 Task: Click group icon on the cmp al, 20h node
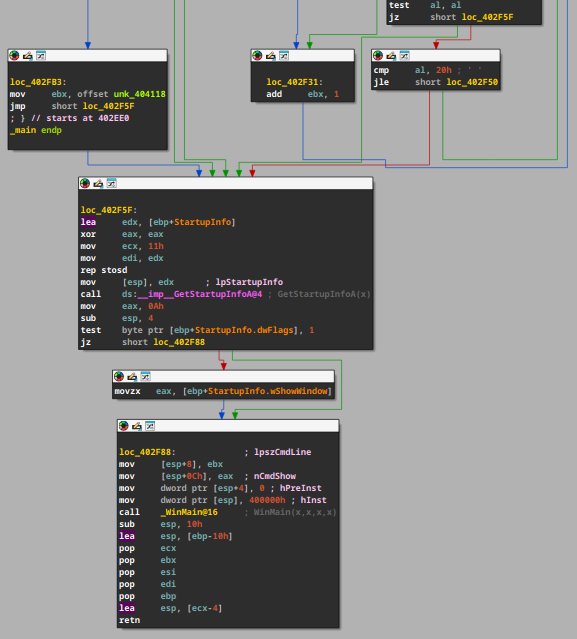point(404,55)
